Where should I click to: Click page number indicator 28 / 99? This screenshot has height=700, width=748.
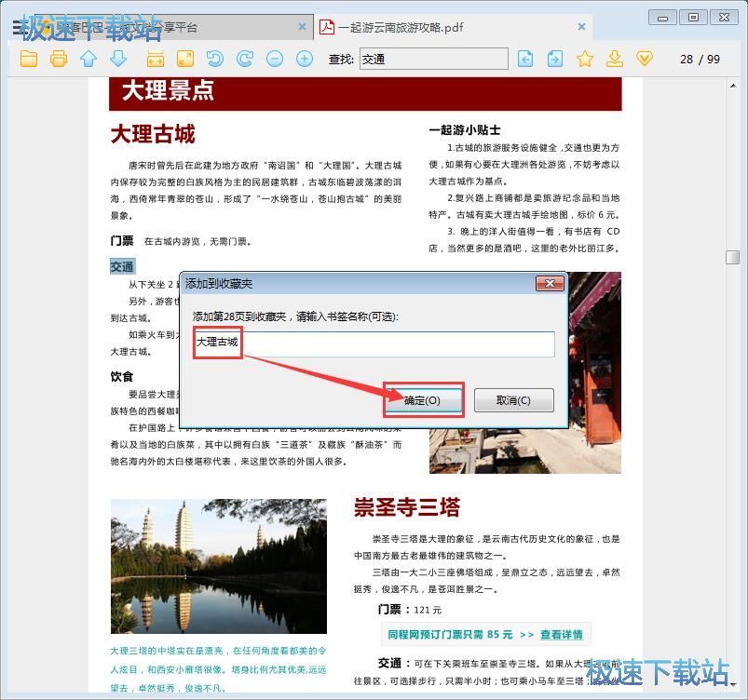700,60
